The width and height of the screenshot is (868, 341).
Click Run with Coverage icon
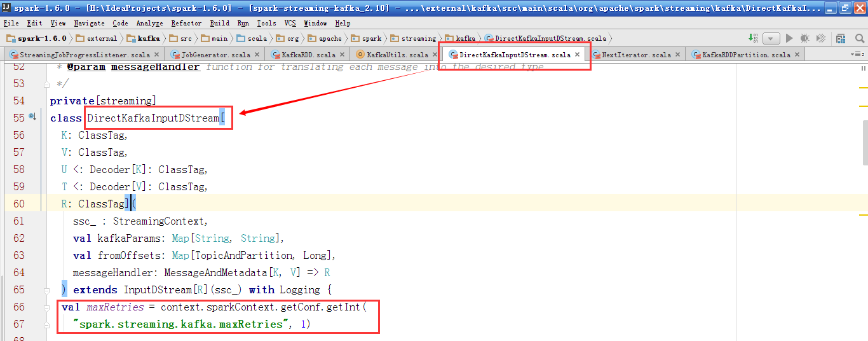click(x=820, y=38)
